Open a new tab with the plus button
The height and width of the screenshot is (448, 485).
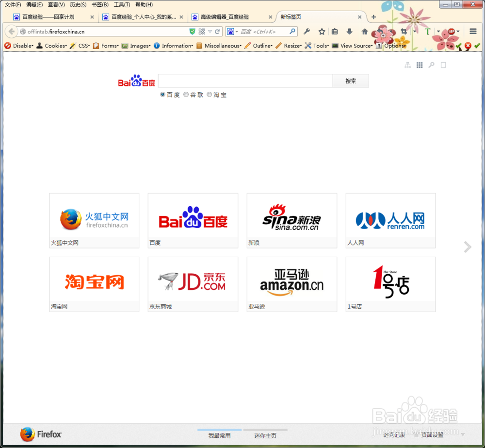[373, 17]
